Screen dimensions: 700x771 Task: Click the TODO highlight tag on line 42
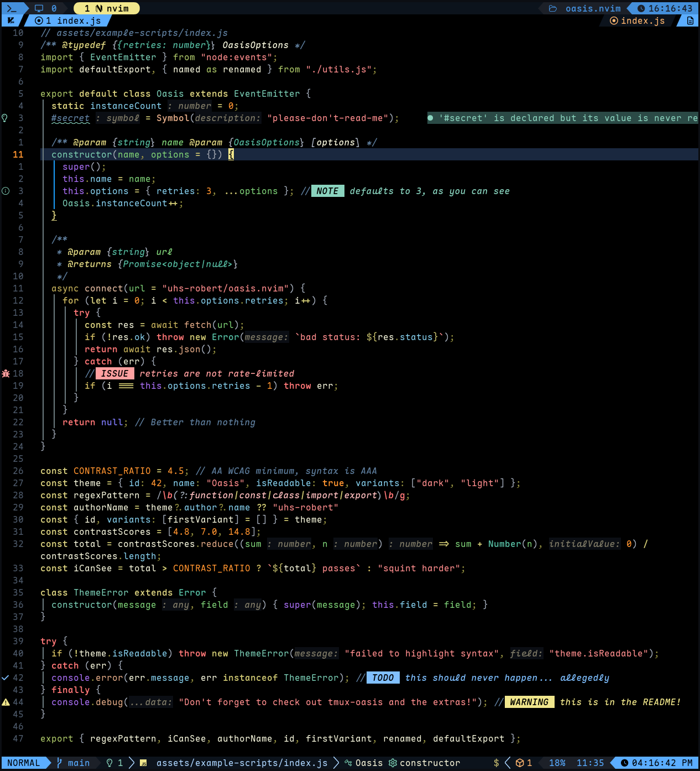click(383, 678)
